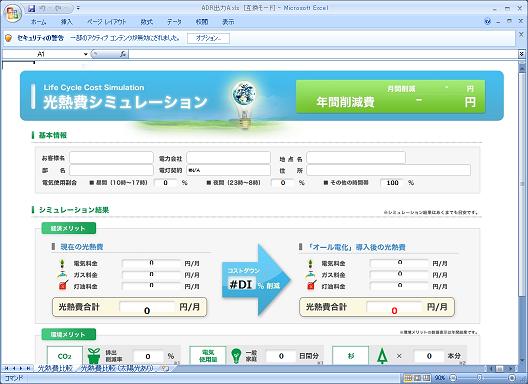Image resolution: width=528 pixels, height=384 pixels.
Task: Click the security warning shield icon
Action: [x=8, y=38]
